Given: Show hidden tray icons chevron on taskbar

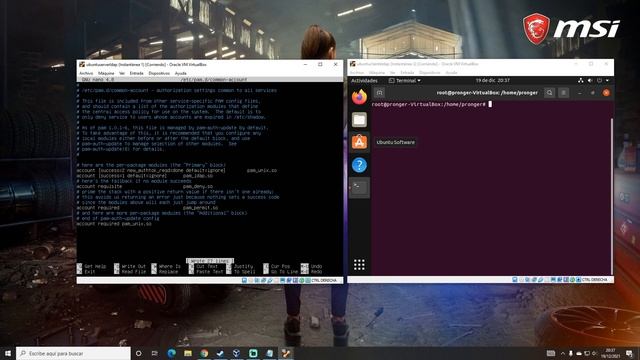Looking at the screenshot, I should click(x=562, y=353).
